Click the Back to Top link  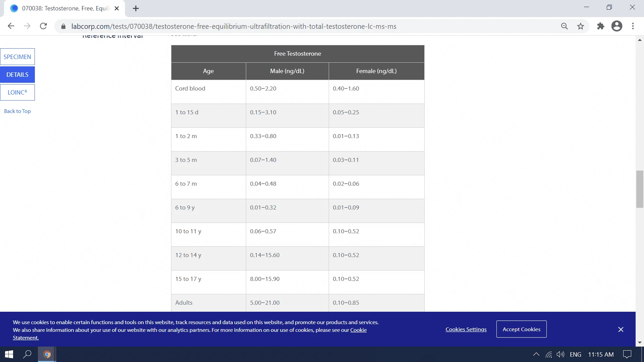click(x=17, y=111)
